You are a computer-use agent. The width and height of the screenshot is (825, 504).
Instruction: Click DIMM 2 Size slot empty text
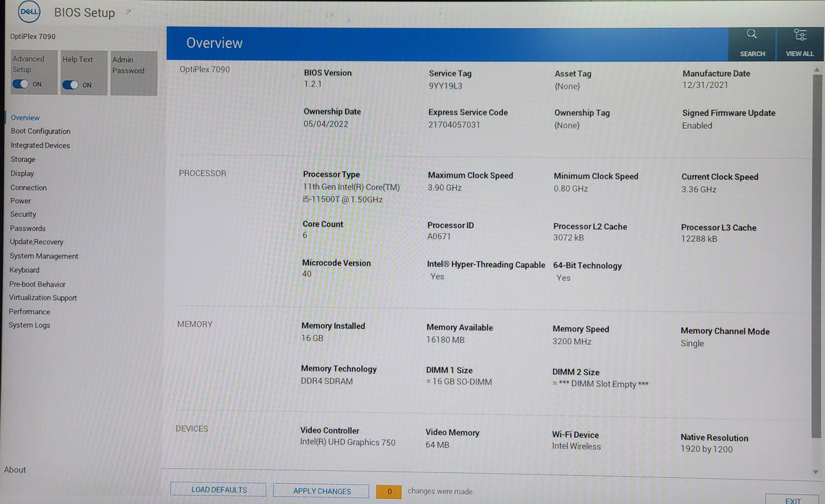600,384
